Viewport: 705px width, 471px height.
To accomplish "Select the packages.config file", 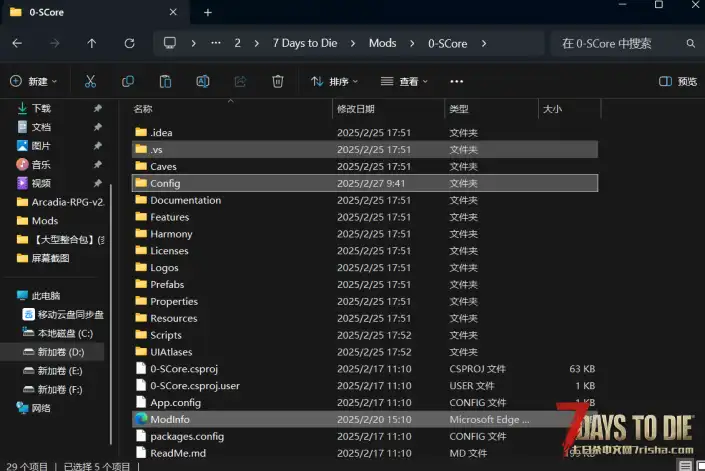I will [365, 436].
